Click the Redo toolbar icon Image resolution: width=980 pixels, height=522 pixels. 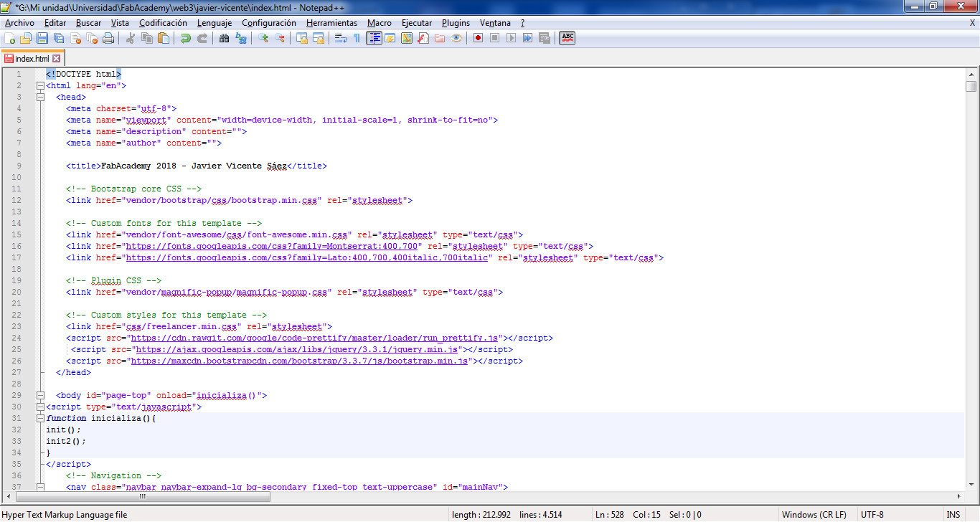point(202,38)
